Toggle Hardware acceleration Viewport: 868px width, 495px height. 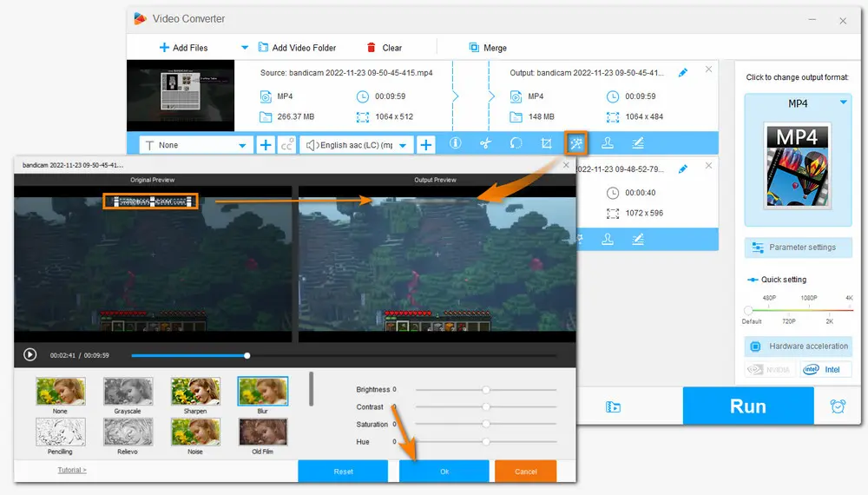pos(799,346)
